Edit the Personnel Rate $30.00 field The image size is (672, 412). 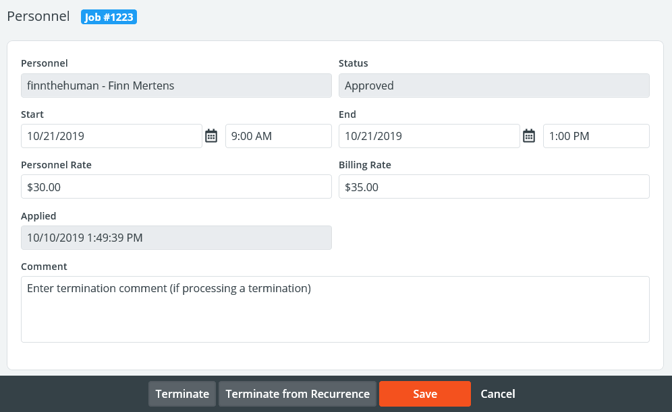[176, 187]
